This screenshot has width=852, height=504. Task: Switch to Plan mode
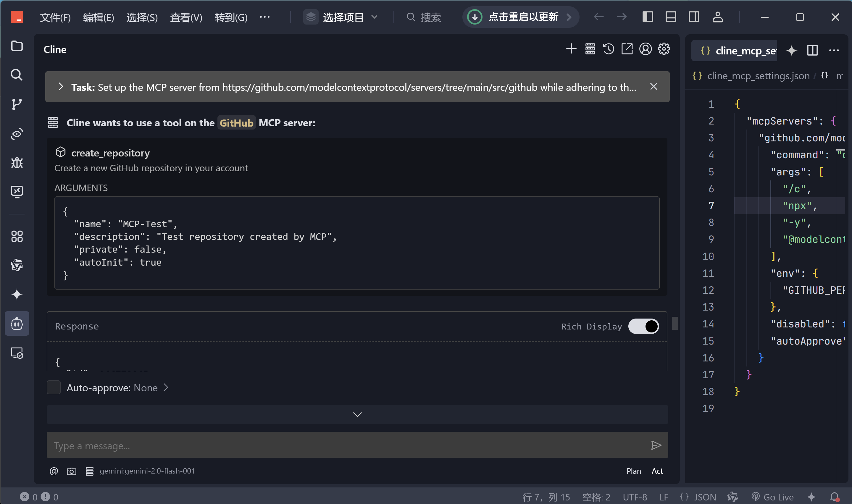tap(633, 471)
